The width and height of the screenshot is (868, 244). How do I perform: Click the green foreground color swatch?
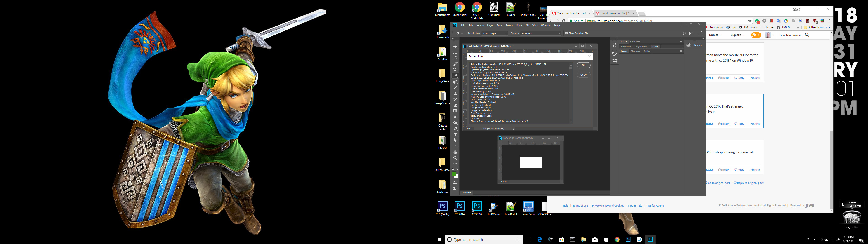click(454, 174)
